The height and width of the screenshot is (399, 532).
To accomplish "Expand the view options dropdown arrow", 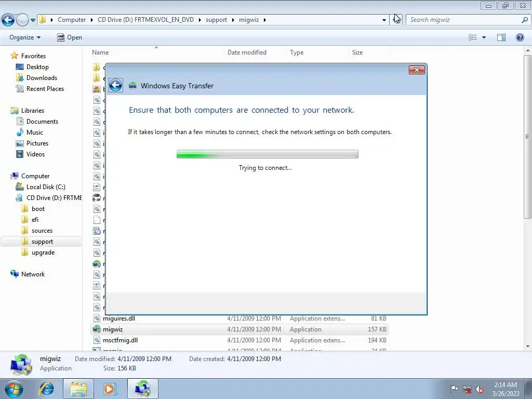I will [484, 37].
